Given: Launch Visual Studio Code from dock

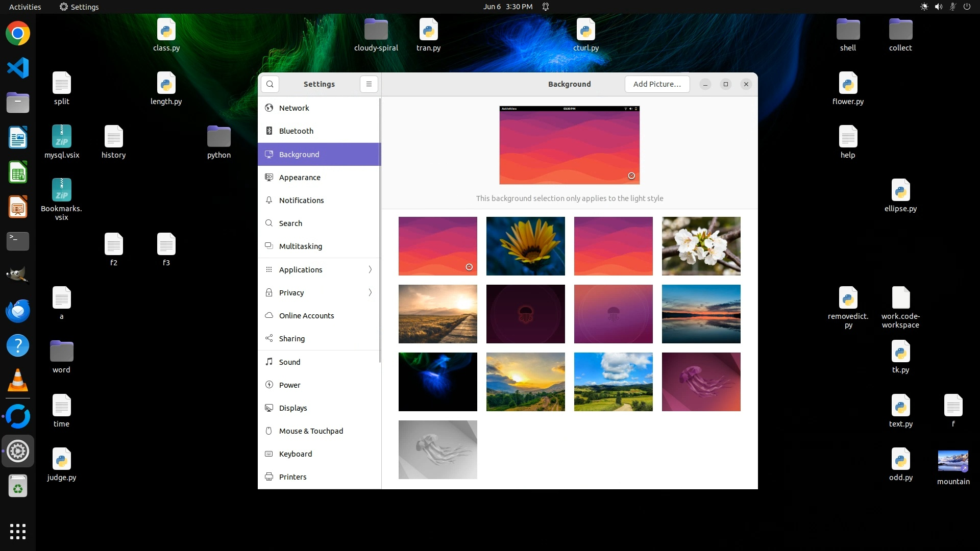Looking at the screenshot, I should coord(18,68).
